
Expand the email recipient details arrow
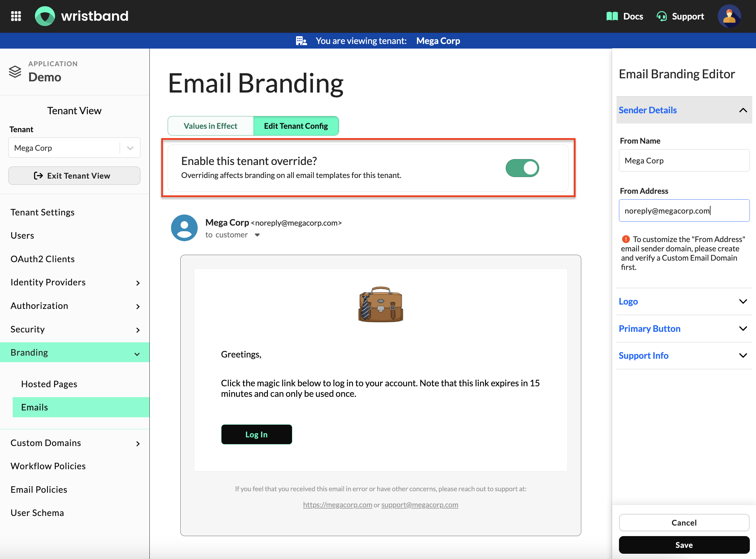point(257,235)
